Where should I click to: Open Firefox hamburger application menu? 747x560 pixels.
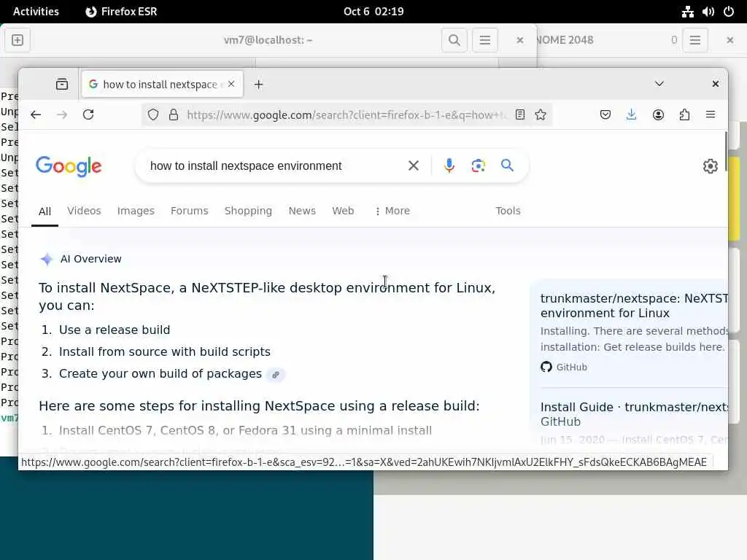711,114
